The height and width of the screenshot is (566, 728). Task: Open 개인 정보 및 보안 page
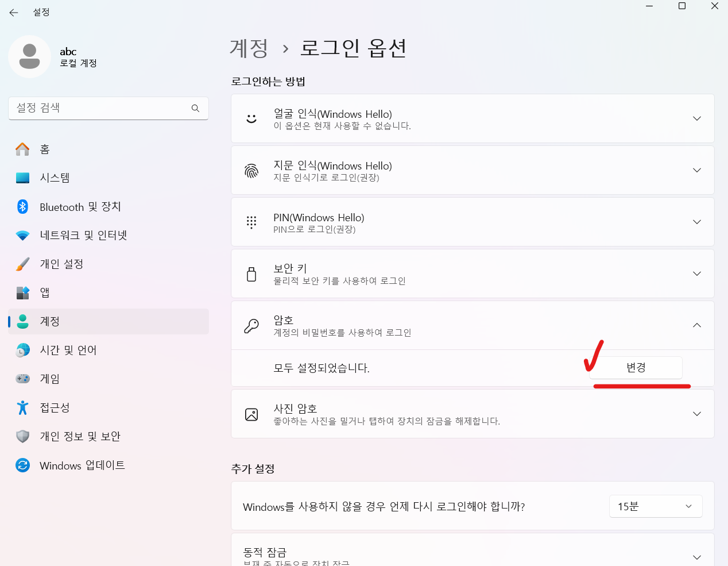pos(109,437)
